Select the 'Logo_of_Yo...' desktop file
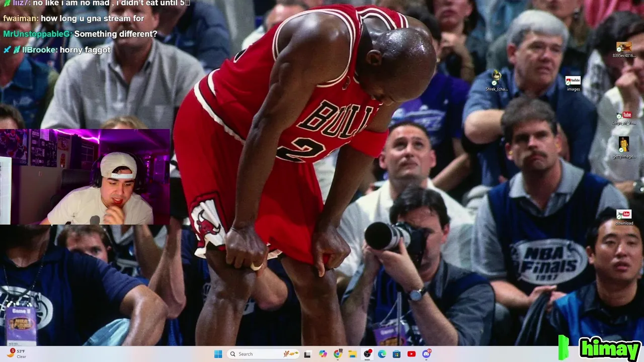Viewport: 644px width, 362px height. 624,118
